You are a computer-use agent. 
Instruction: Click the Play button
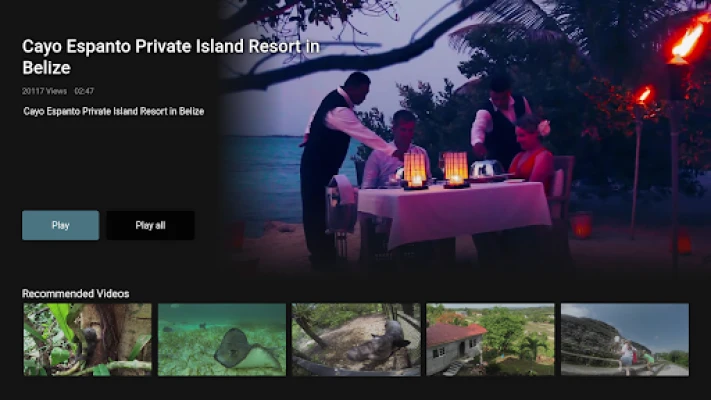pyautogui.click(x=60, y=225)
